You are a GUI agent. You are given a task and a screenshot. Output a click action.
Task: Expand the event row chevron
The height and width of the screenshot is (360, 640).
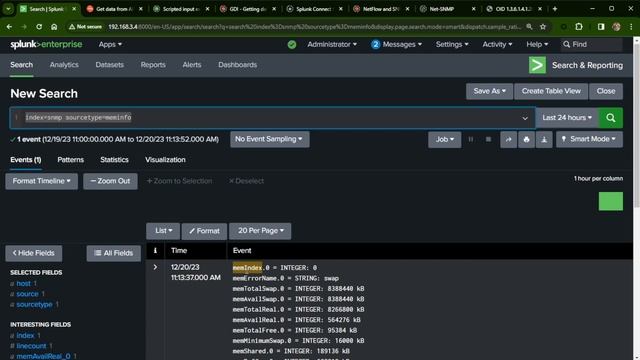click(155, 267)
